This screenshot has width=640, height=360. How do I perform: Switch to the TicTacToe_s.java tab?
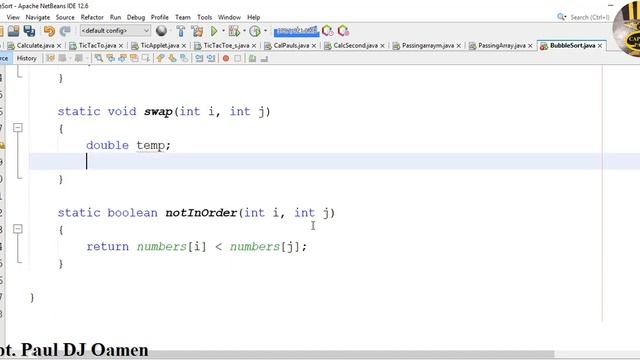click(x=226, y=46)
